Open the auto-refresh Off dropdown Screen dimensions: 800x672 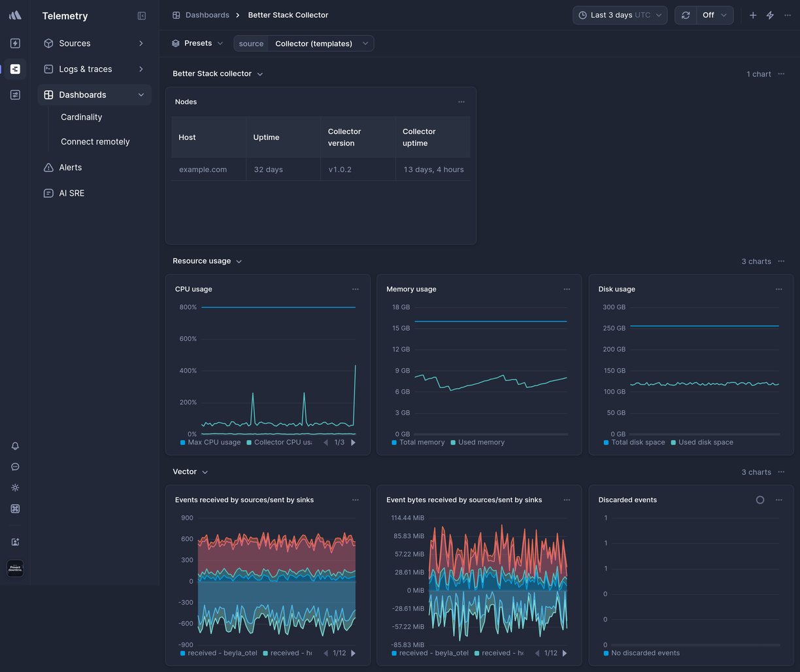tap(715, 15)
